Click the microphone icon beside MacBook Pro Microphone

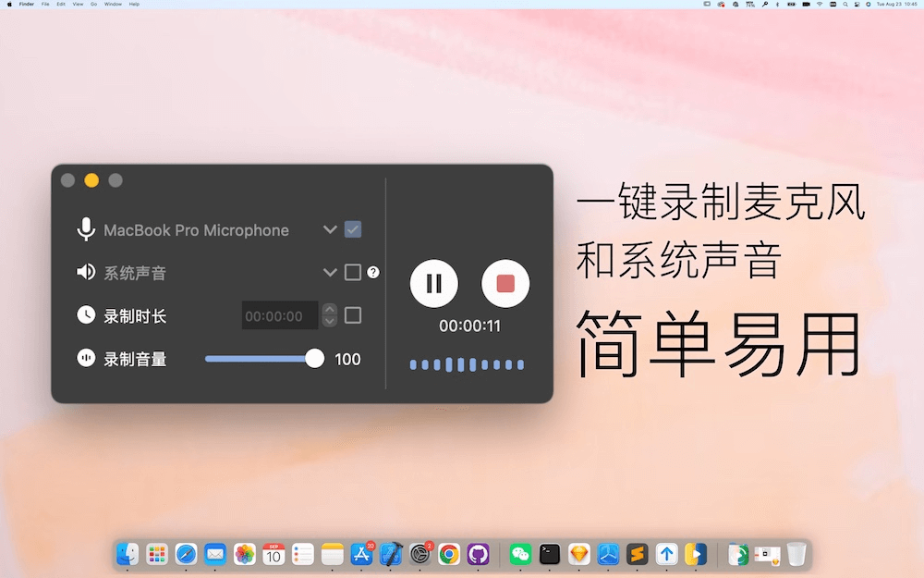tap(85, 229)
